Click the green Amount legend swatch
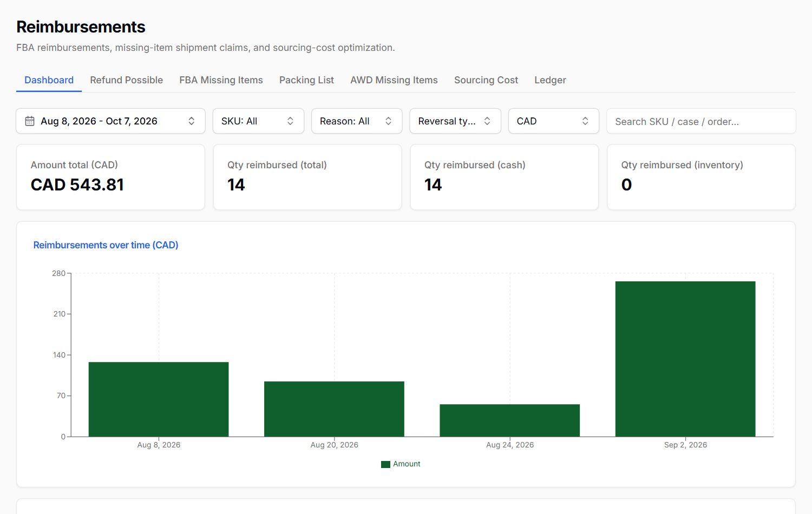Screen dimensions: 812x514 (x=385, y=464)
